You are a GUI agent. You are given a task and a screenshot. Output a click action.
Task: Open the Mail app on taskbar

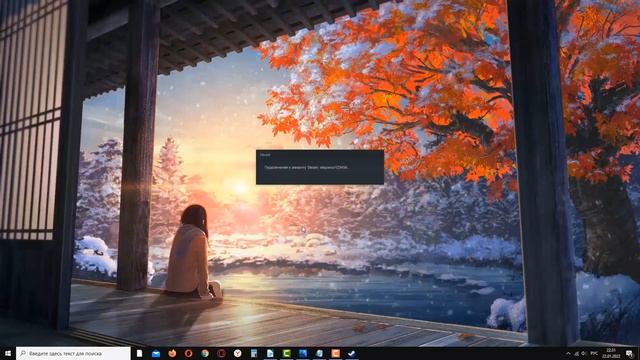[156, 353]
